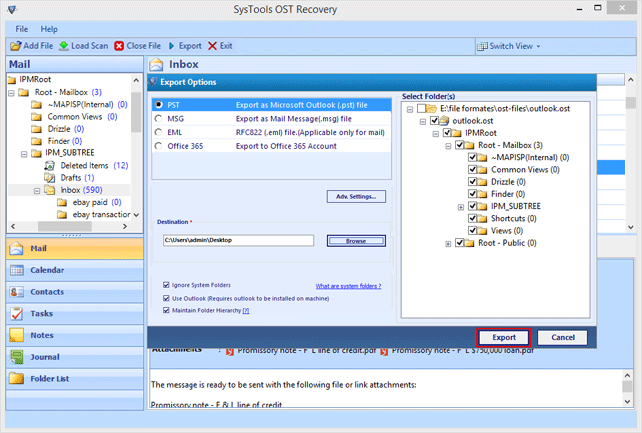The image size is (642, 433).
Task: Click the Tasks checkmark icon
Action: pos(16,313)
